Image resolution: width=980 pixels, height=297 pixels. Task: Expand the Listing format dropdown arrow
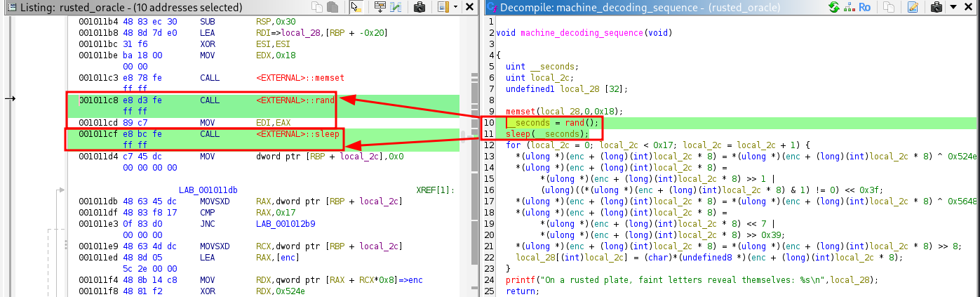coord(455,8)
